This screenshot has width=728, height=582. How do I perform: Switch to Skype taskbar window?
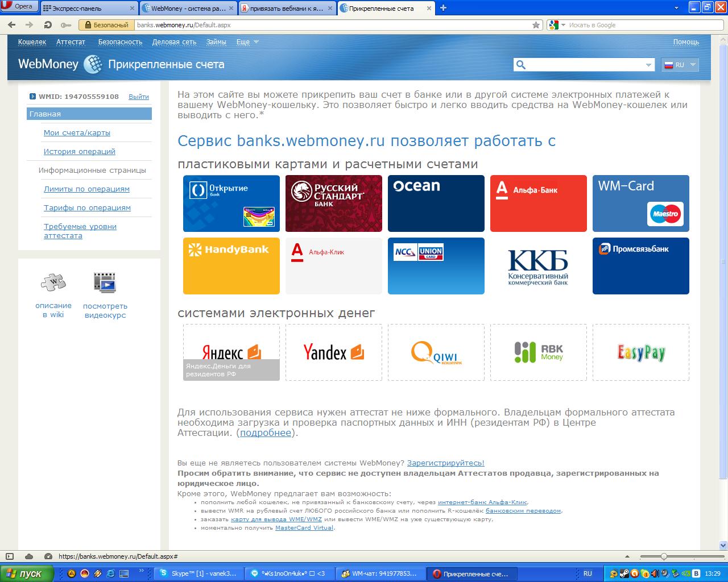click(199, 573)
